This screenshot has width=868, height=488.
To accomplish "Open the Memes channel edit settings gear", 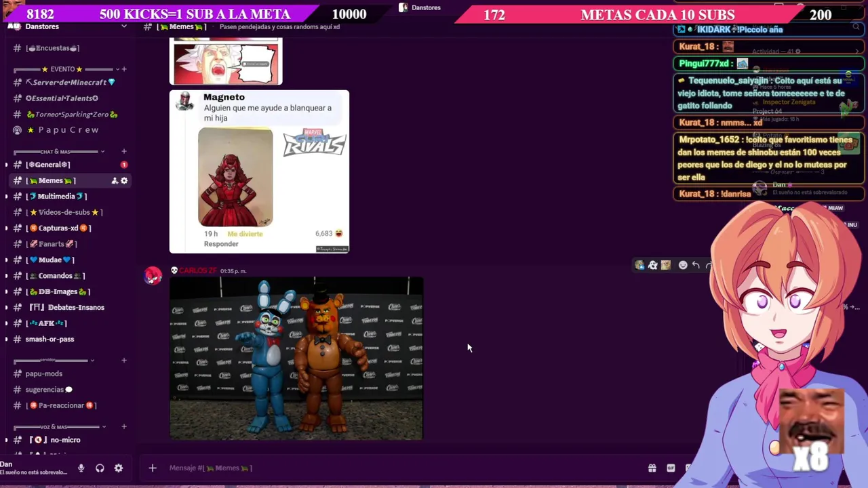I will coord(124,180).
